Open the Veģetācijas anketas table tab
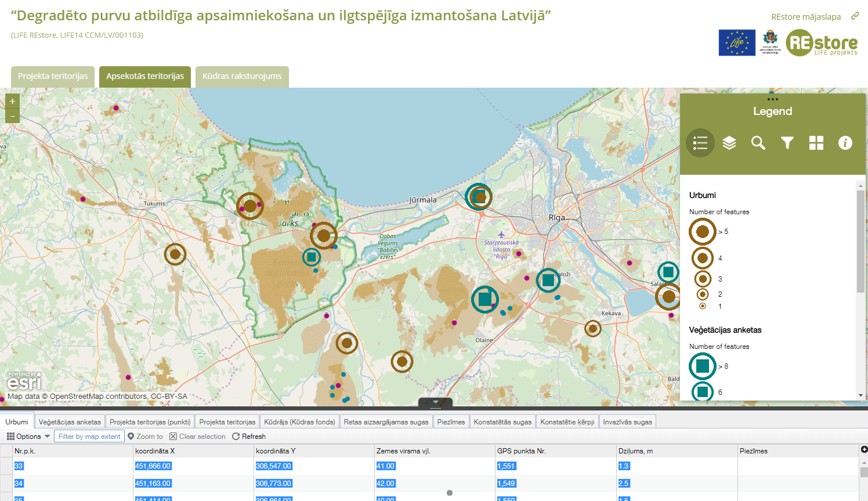 coord(70,422)
